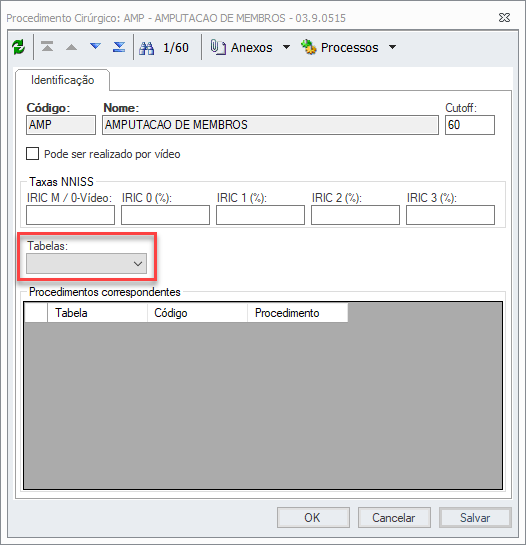Click the grid row selector corner cell
The image size is (526, 545).
[x=36, y=313]
